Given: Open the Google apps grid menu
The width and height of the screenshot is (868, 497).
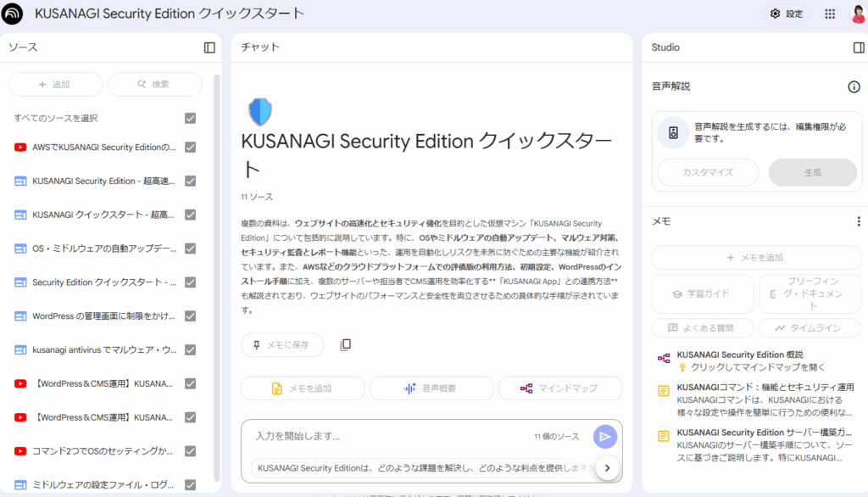Looking at the screenshot, I should 830,14.
